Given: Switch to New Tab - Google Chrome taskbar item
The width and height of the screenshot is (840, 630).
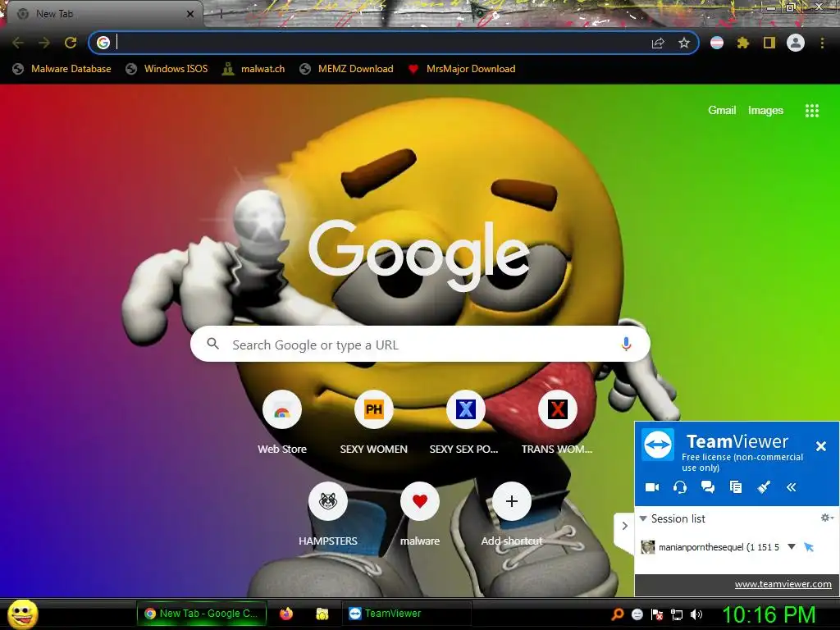Looking at the screenshot, I should pyautogui.click(x=202, y=614).
